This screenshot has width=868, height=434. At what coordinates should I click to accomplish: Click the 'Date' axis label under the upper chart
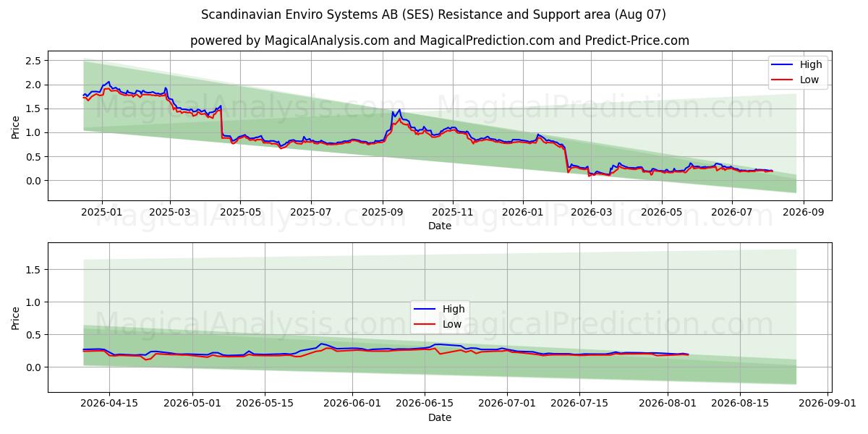point(440,226)
